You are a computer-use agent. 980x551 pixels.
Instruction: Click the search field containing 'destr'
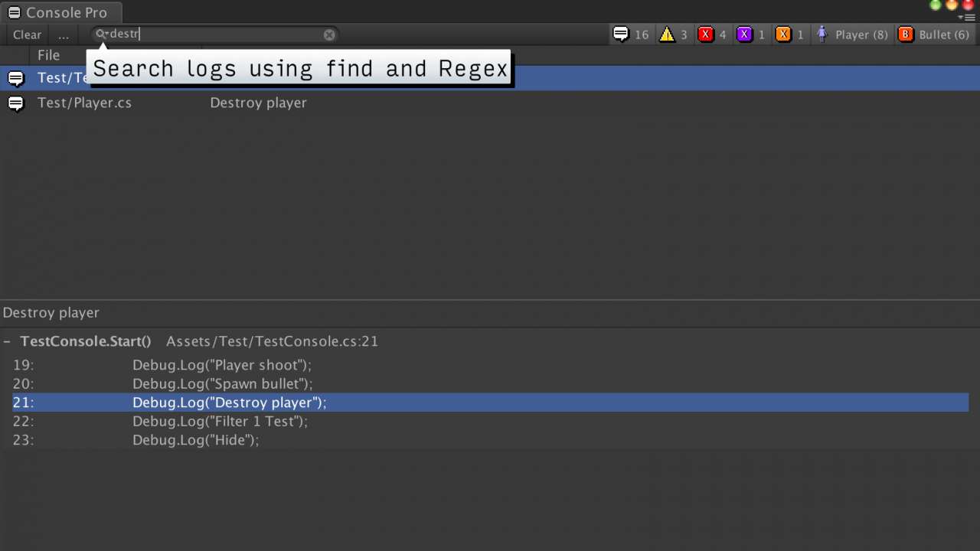click(215, 34)
